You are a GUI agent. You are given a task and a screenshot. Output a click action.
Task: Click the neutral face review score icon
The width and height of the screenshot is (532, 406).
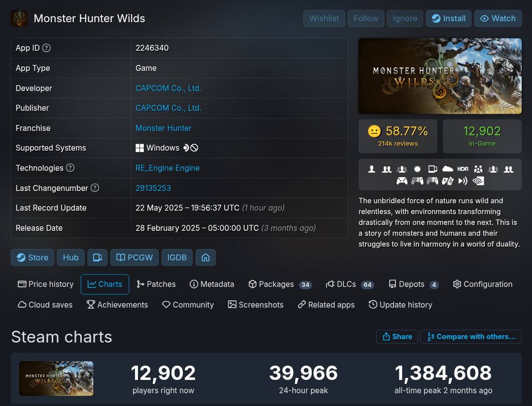tap(374, 131)
